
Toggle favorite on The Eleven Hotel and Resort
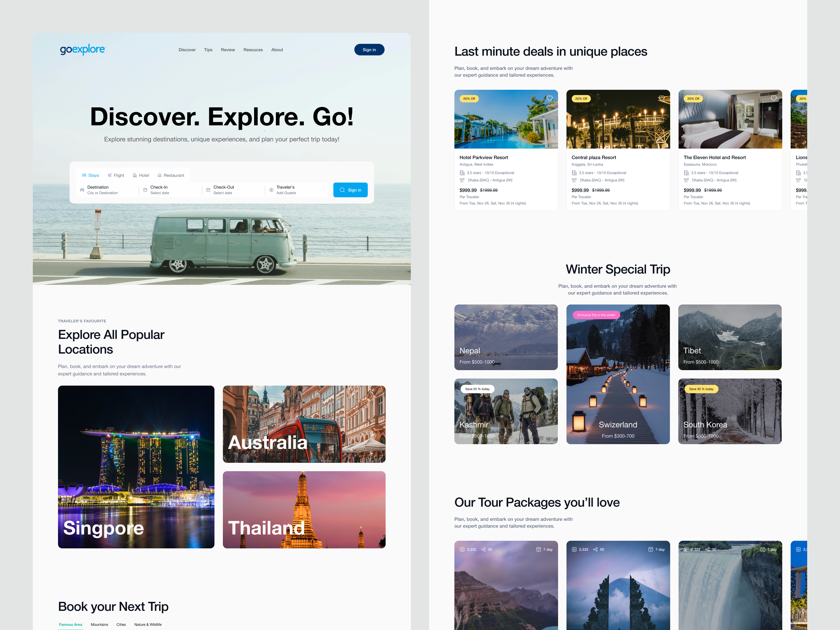[x=774, y=98]
